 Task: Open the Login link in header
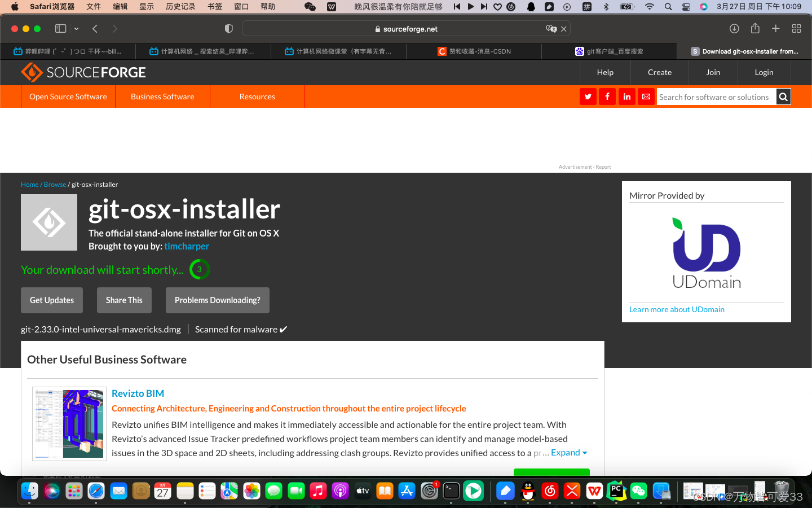764,72
